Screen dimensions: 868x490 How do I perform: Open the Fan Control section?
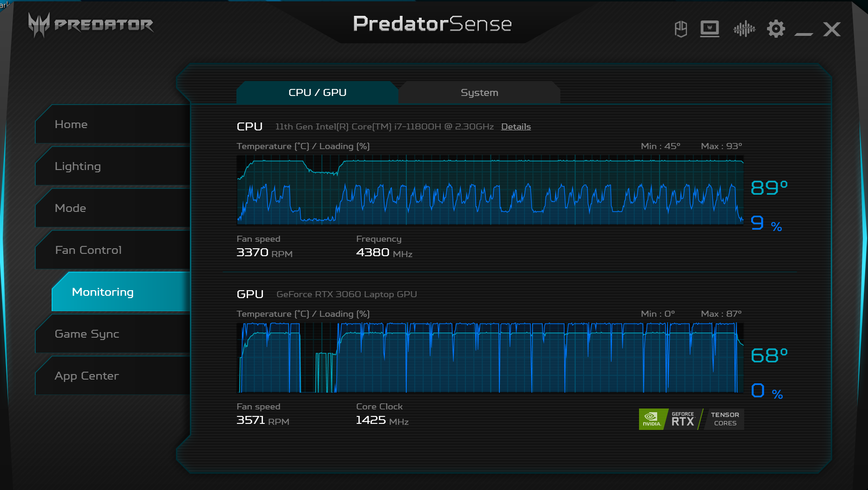click(x=113, y=250)
